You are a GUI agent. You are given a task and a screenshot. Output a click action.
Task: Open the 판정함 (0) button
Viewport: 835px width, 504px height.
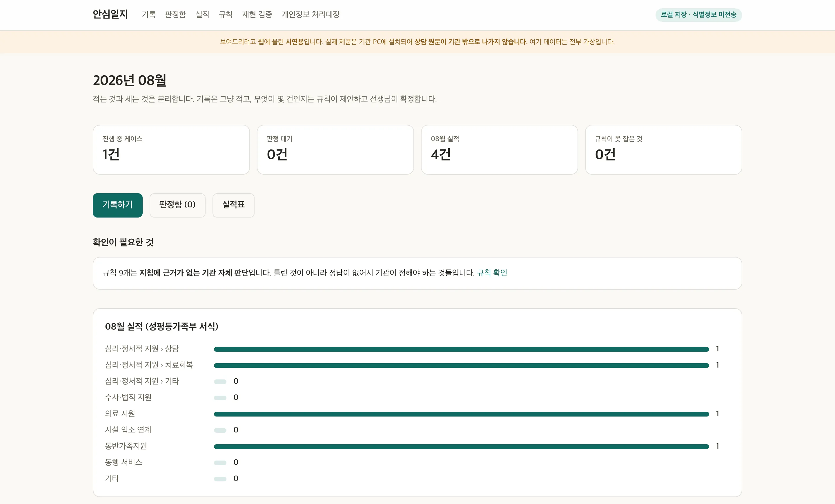pyautogui.click(x=177, y=205)
